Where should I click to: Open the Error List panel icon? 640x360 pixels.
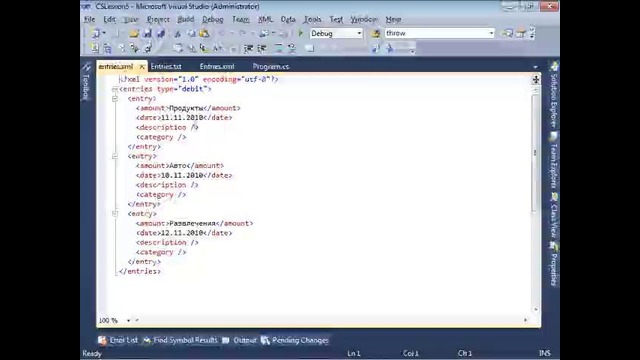102,340
